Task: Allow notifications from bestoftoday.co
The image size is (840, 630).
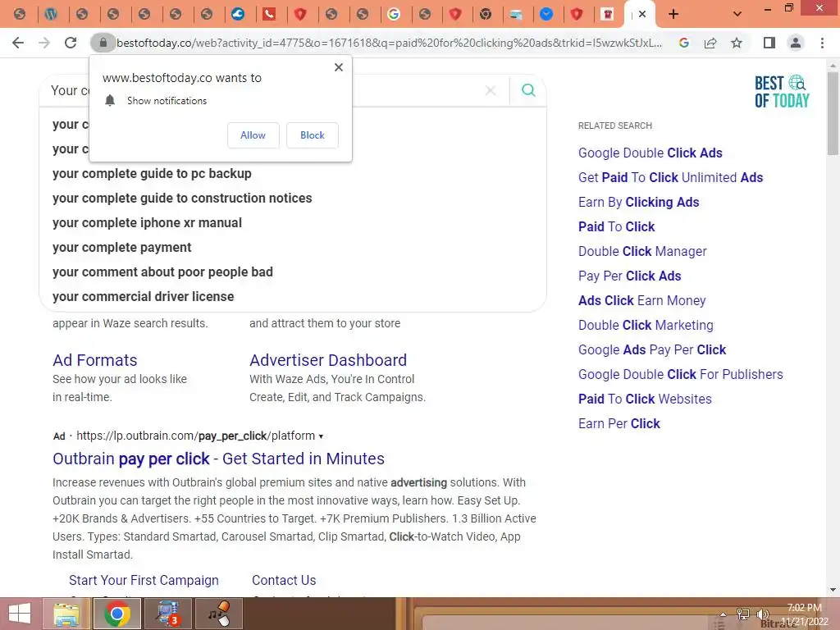Action: pyautogui.click(x=253, y=135)
